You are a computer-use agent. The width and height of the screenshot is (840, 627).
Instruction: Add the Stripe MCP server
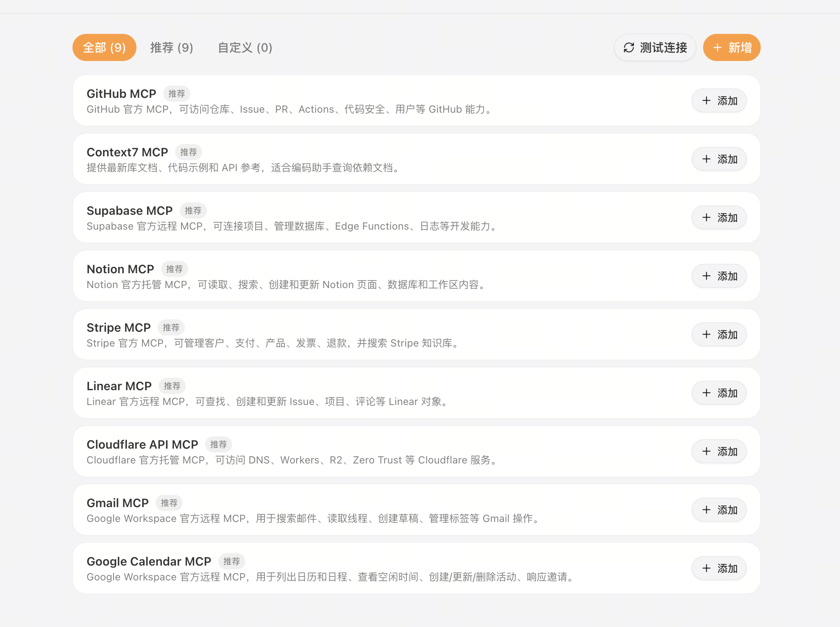coord(719,334)
